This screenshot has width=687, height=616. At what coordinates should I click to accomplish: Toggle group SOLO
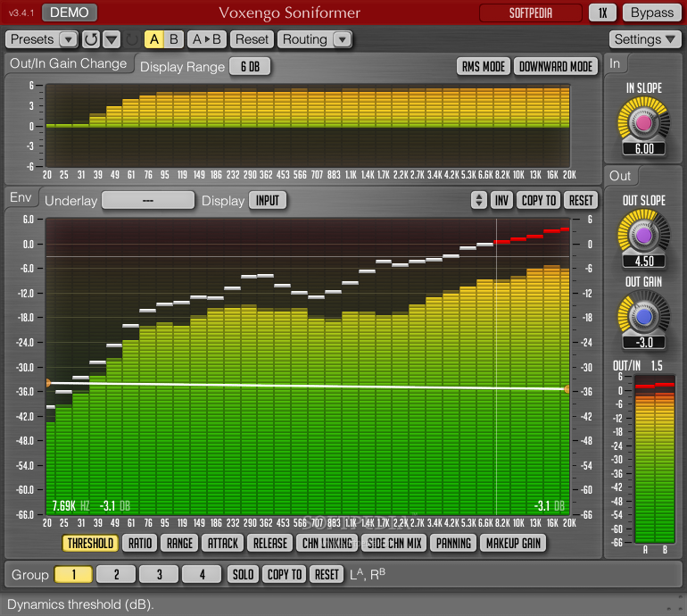click(x=243, y=574)
